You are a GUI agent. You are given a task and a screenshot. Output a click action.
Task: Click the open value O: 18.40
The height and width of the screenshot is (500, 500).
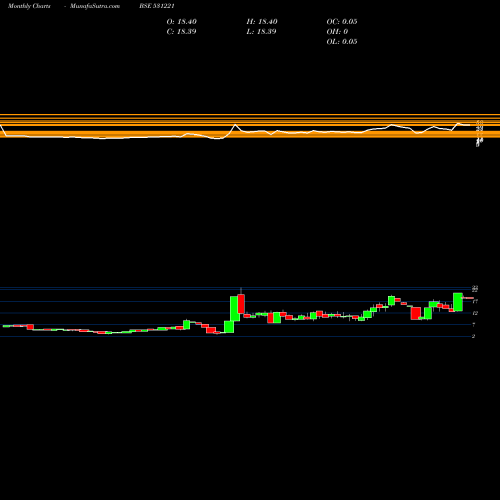point(182,22)
